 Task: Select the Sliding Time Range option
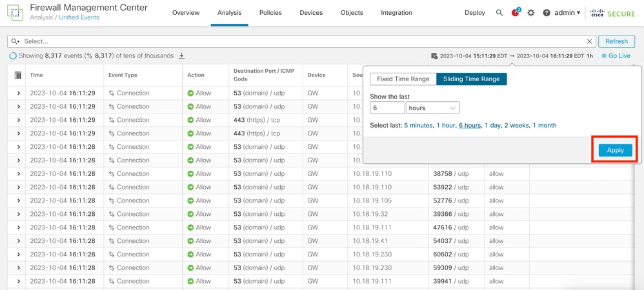(472, 79)
